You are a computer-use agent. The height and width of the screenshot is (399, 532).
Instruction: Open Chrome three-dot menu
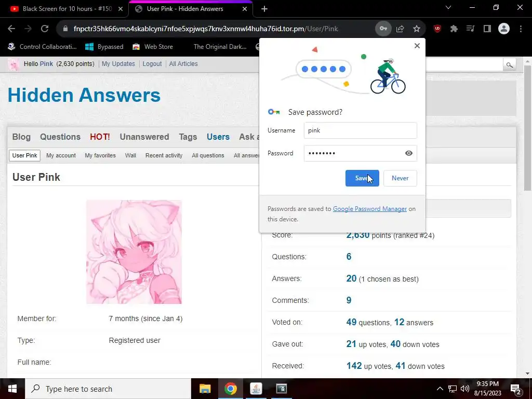pyautogui.click(x=521, y=29)
